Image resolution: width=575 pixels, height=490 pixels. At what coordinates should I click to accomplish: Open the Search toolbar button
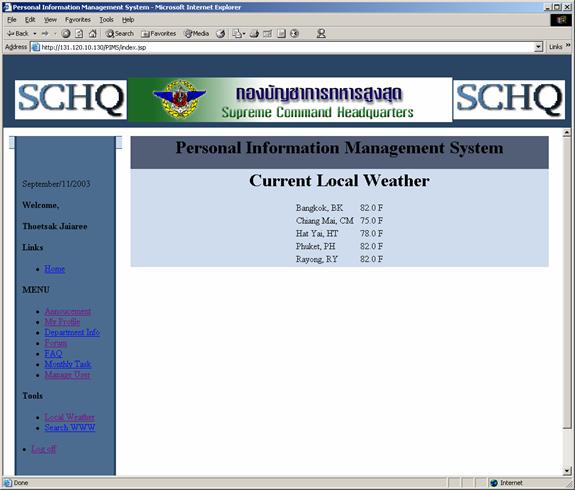click(x=120, y=34)
